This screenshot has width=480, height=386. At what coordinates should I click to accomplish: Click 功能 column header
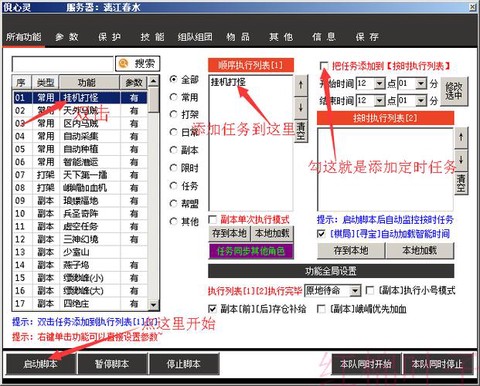click(89, 82)
